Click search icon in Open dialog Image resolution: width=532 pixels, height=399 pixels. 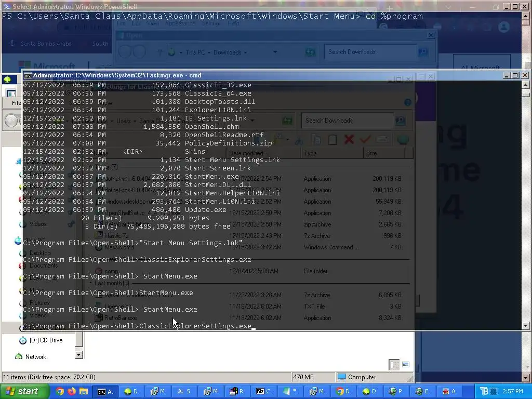coord(423,52)
